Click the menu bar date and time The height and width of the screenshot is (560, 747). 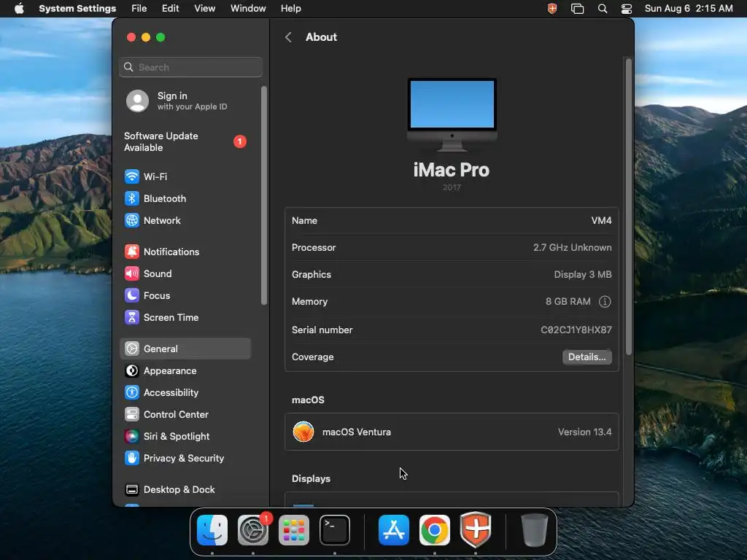pos(689,9)
